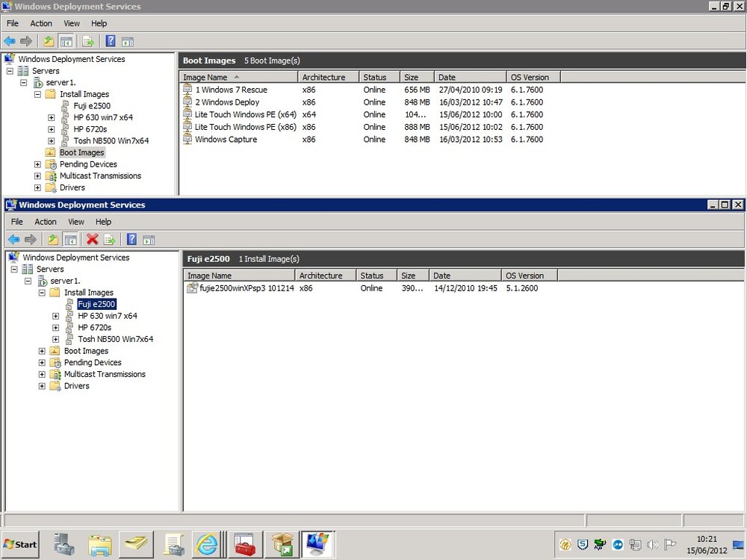The height and width of the screenshot is (560, 747).
Task: Select Lite Touch Windows PE (x64) image
Action: click(245, 114)
